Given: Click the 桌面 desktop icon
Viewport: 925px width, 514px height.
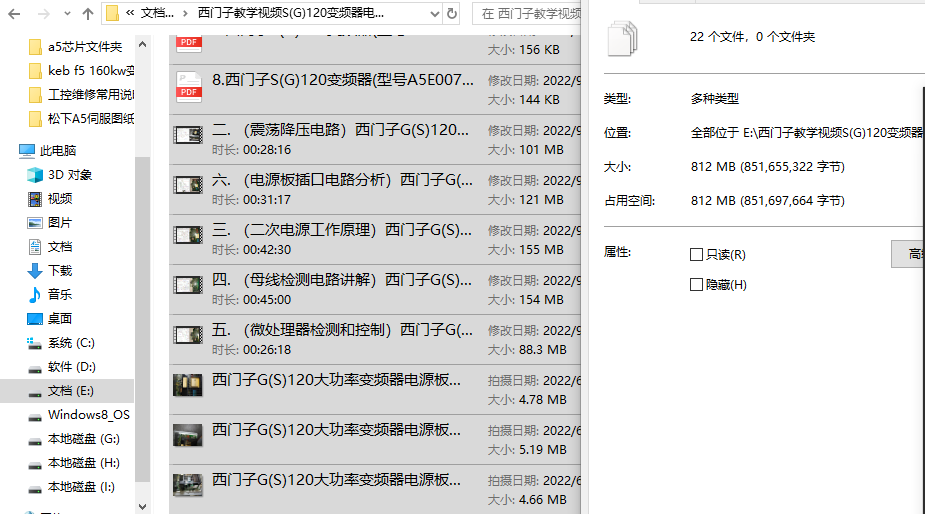Looking at the screenshot, I should pos(35,319).
